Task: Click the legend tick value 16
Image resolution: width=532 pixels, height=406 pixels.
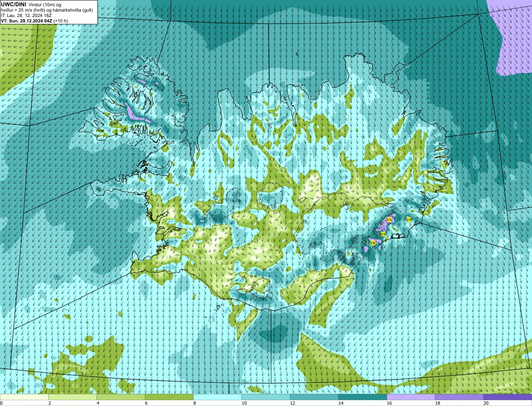Action: click(x=389, y=403)
